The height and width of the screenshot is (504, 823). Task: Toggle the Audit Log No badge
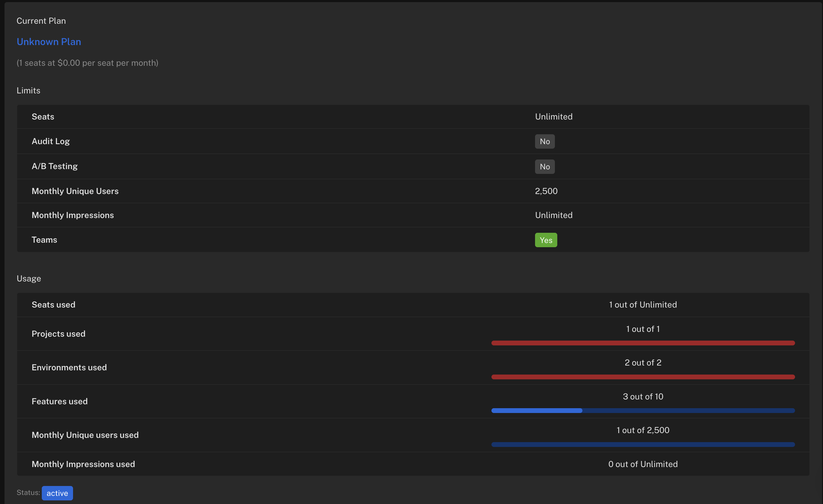point(544,141)
